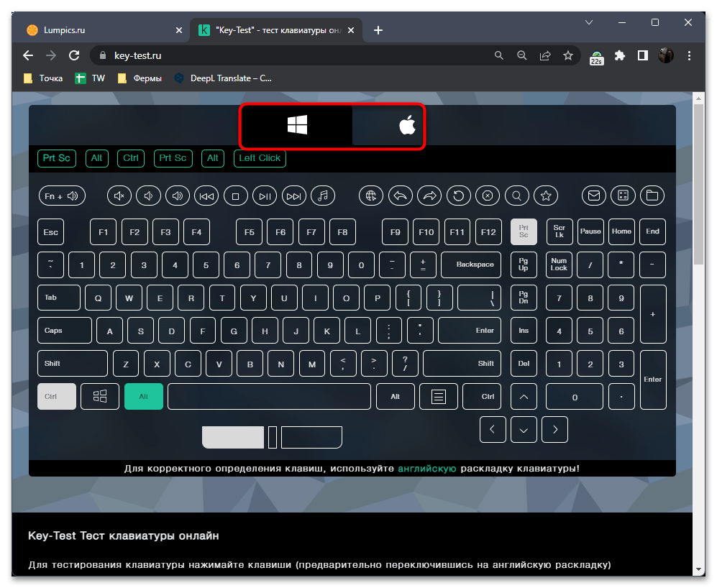Screen dimensions: 717x588
Task: Click the Left Click history tag
Action: point(260,158)
